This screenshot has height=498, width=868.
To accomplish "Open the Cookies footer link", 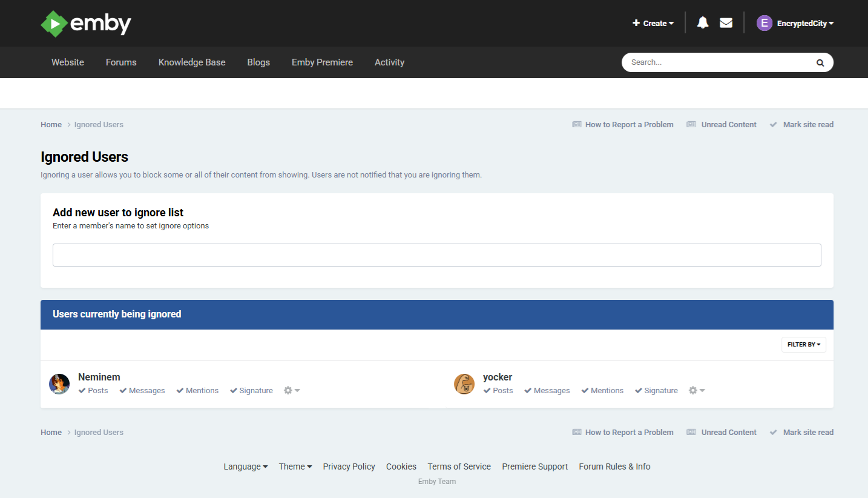I will tap(401, 466).
